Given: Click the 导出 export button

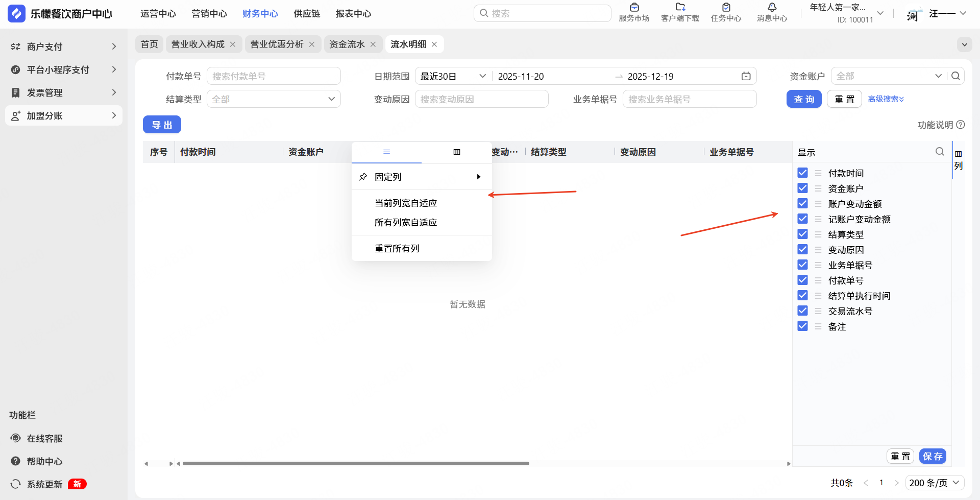Looking at the screenshot, I should click(x=162, y=125).
